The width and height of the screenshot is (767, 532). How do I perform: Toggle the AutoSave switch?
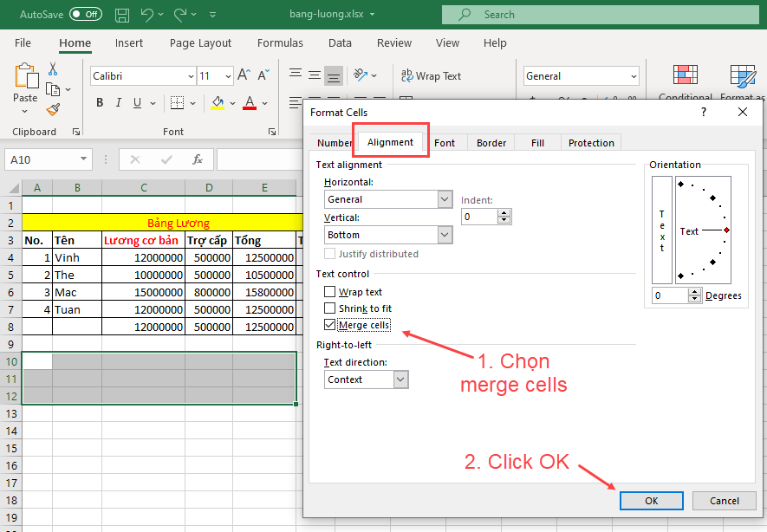[x=86, y=14]
